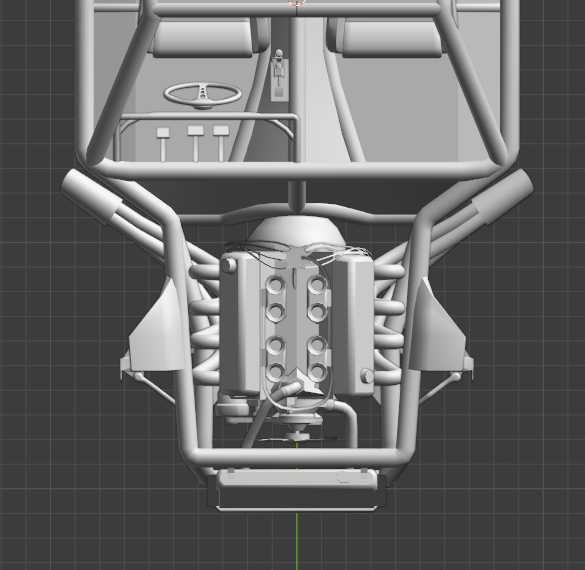Viewport: 585px width, 570px height.
Task: Select the leftmost foot pedal
Action: tap(163, 144)
